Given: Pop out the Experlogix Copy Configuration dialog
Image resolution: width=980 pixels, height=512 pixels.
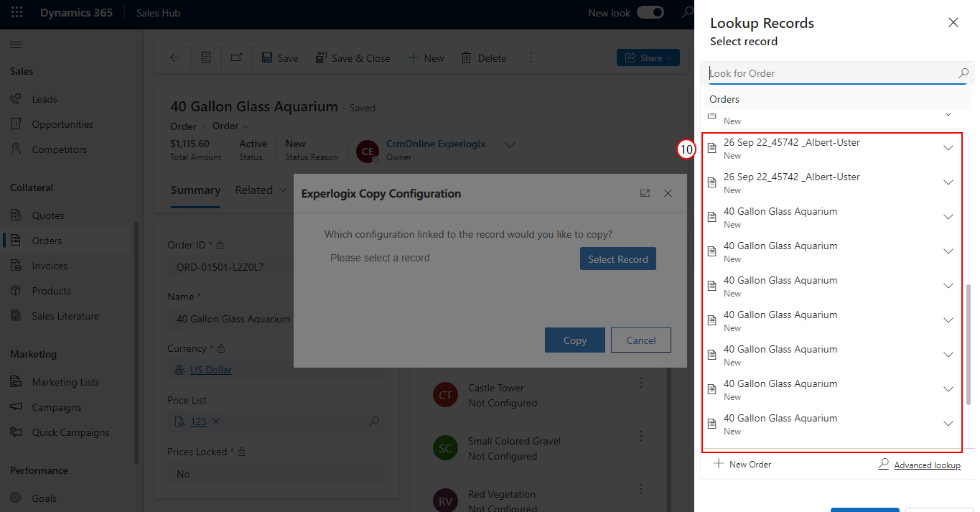Looking at the screenshot, I should click(645, 193).
